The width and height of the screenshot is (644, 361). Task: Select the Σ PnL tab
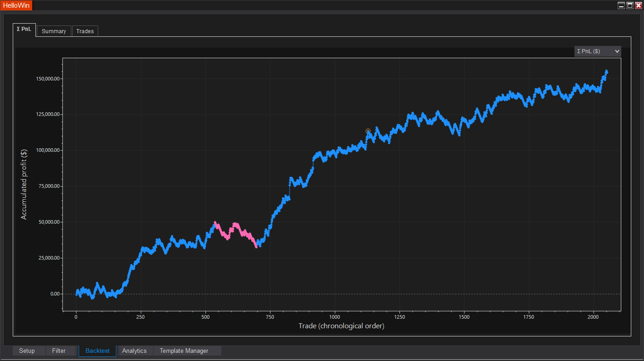click(24, 30)
